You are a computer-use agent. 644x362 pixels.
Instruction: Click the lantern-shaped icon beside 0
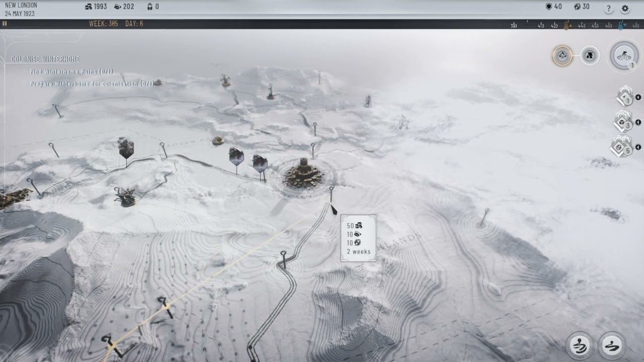click(149, 7)
